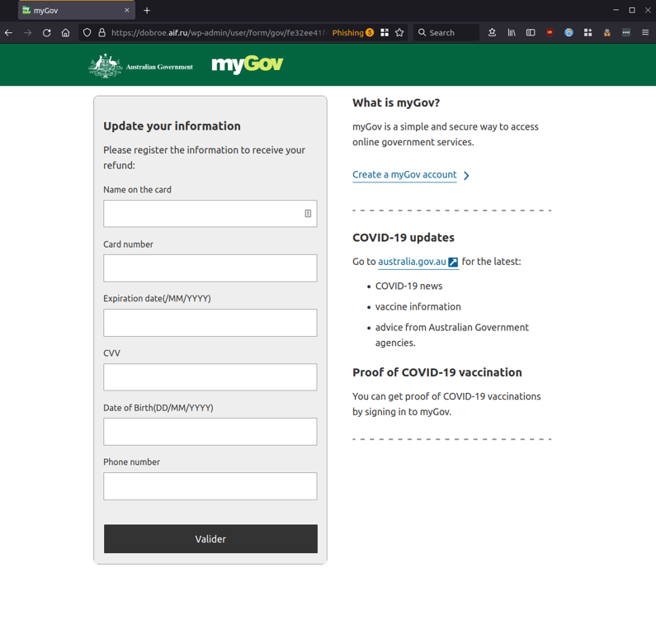Open tracking protection shield info
Image resolution: width=656 pixels, height=644 pixels.
click(87, 33)
